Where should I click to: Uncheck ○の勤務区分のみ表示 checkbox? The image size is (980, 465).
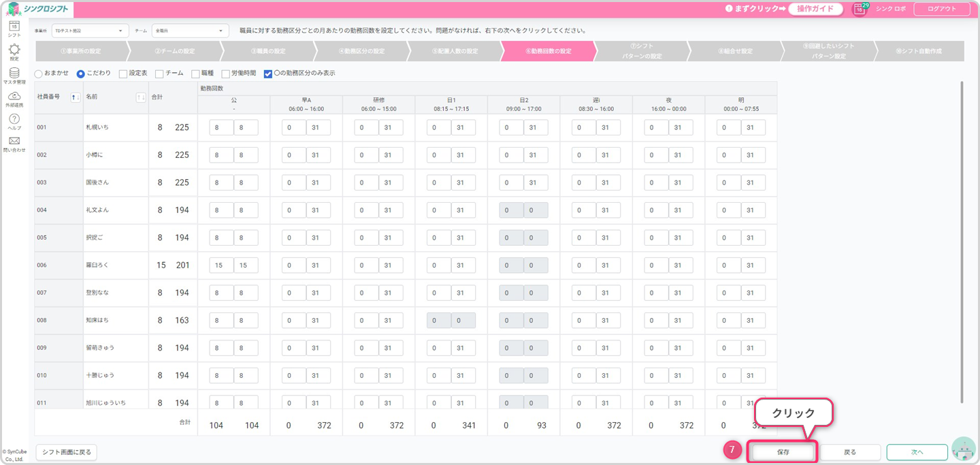pyautogui.click(x=268, y=74)
